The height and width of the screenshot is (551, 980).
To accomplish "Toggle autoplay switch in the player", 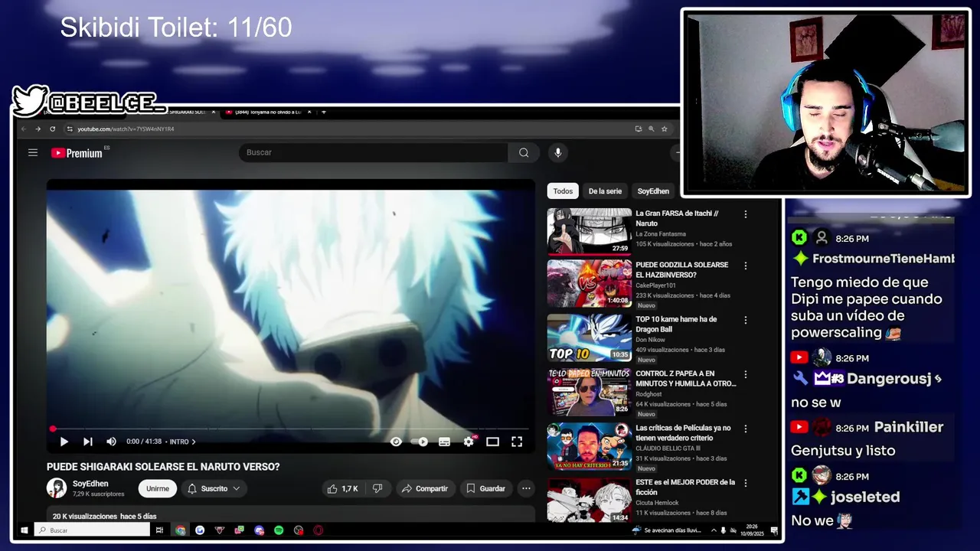I will tap(420, 442).
